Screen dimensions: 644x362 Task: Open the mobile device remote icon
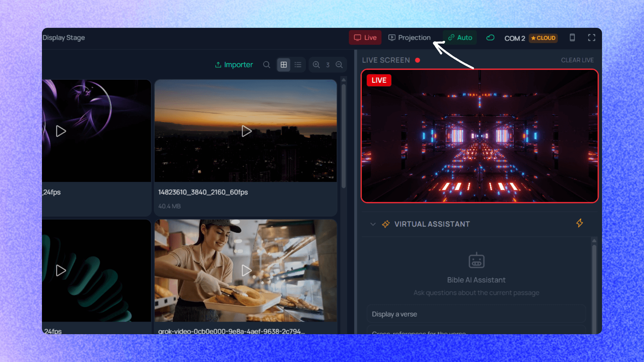pyautogui.click(x=572, y=38)
